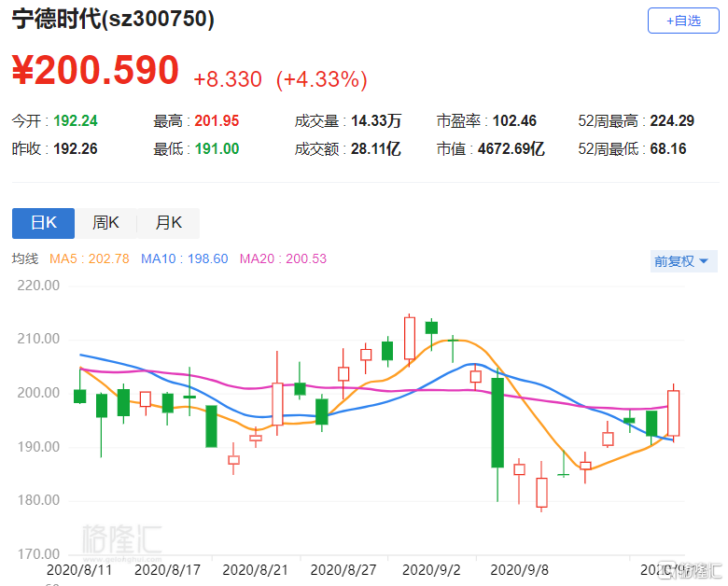Viewport: 728px width, 586px height.
Task: Click the 52周最高 value 224.29
Action: tap(672, 121)
